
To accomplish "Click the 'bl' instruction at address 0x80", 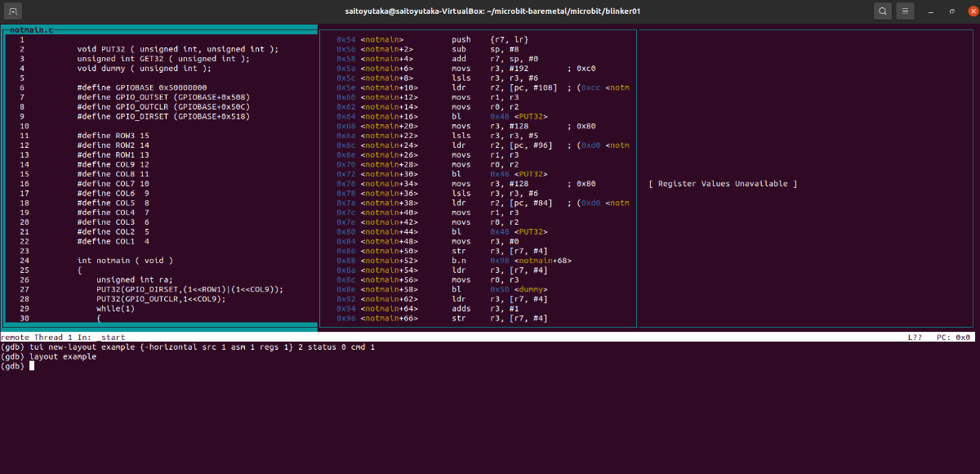I will (442, 232).
